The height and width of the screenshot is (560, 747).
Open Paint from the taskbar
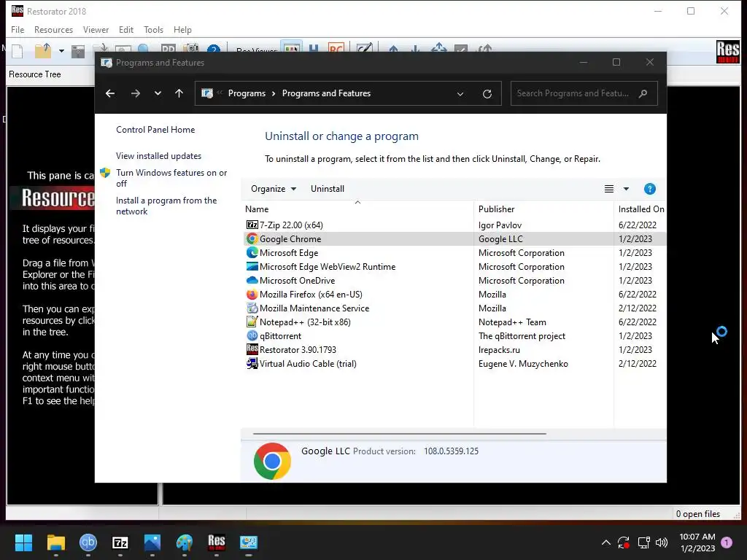click(185, 542)
